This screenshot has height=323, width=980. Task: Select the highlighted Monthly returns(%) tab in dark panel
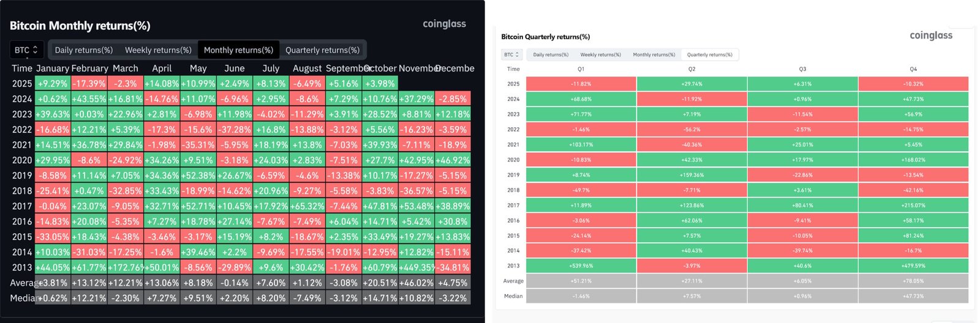pyautogui.click(x=238, y=50)
